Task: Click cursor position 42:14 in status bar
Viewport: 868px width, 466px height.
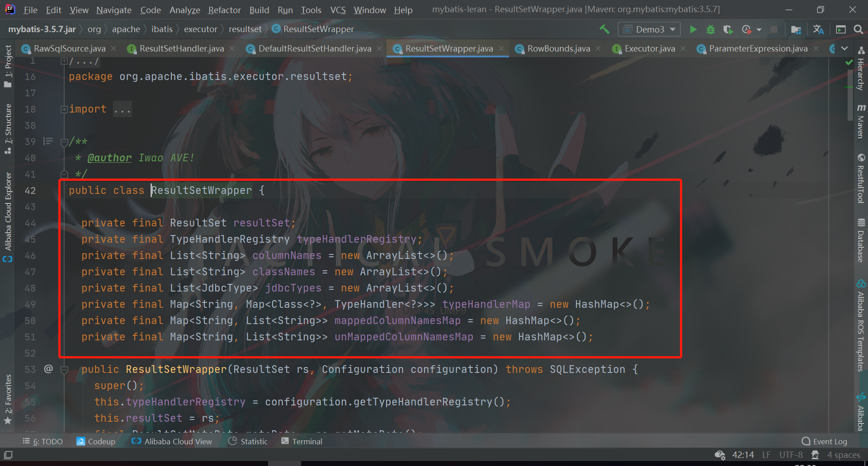Action: (x=743, y=455)
